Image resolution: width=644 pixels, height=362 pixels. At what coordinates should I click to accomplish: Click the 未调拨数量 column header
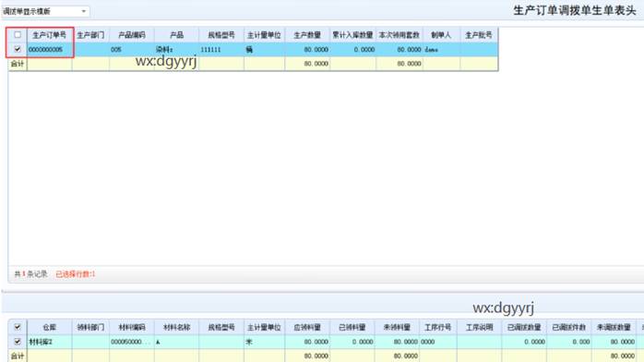(x=614, y=328)
